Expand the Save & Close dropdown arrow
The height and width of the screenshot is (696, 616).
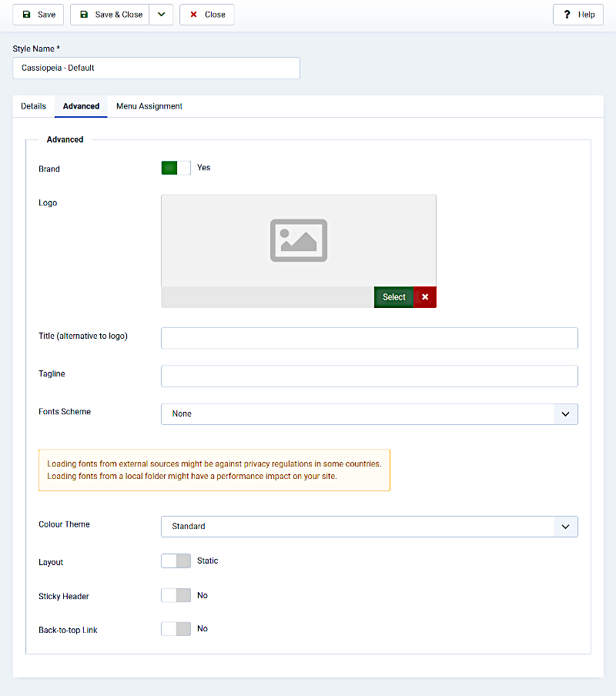(x=161, y=15)
